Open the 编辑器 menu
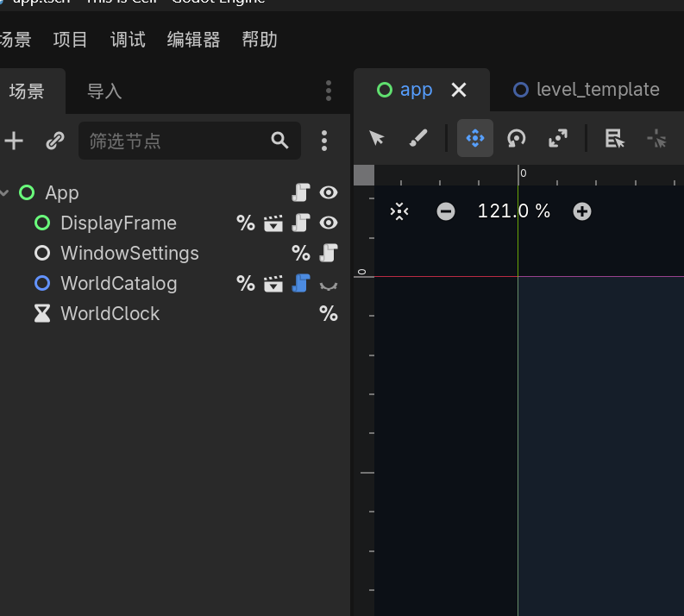Viewport: 684px width, 616px height. tap(193, 40)
